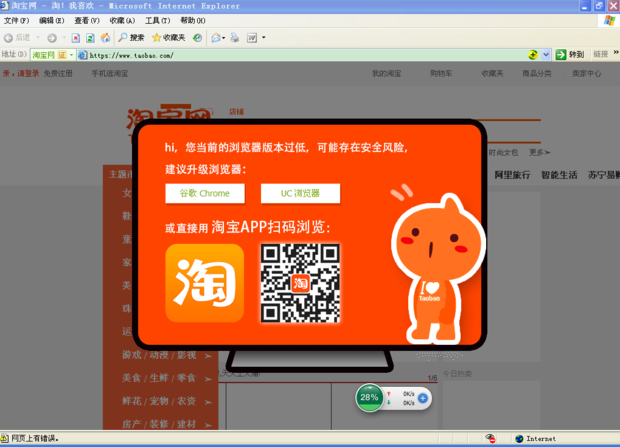Click the Edit with Word icon
The height and width of the screenshot is (447, 620).
point(252,38)
